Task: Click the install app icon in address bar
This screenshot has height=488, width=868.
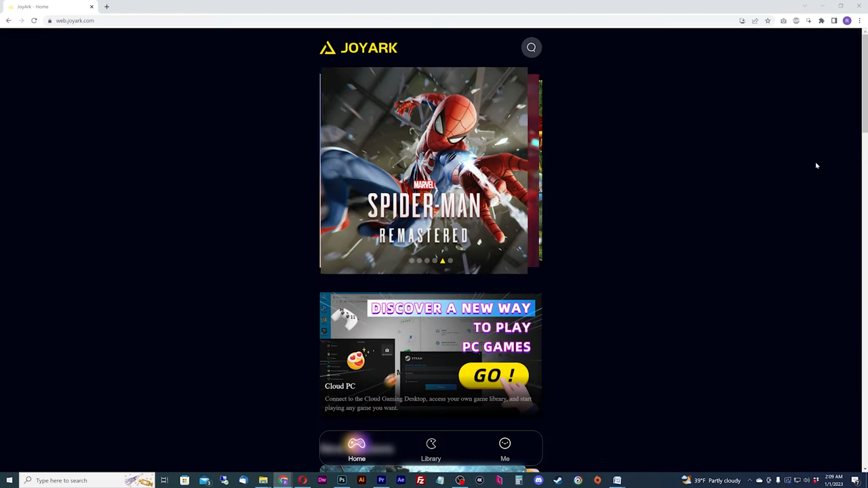Action: [742, 21]
